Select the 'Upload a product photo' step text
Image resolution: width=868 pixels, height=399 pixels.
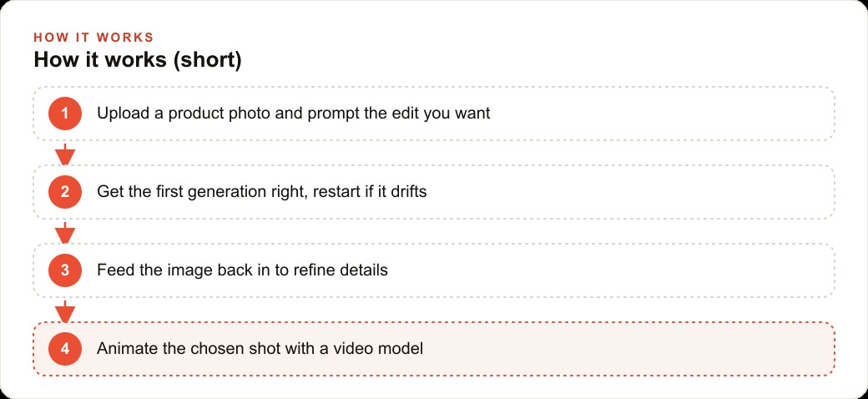tap(294, 114)
